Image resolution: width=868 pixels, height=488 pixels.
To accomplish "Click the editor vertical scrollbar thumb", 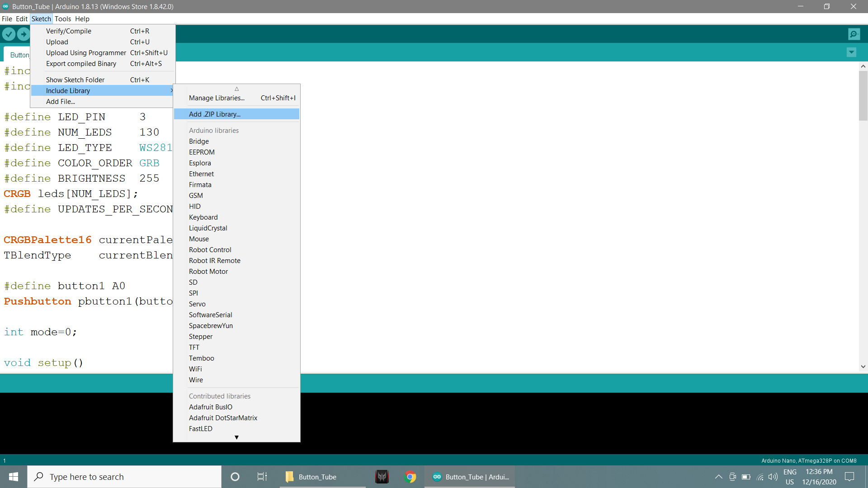I will click(863, 95).
